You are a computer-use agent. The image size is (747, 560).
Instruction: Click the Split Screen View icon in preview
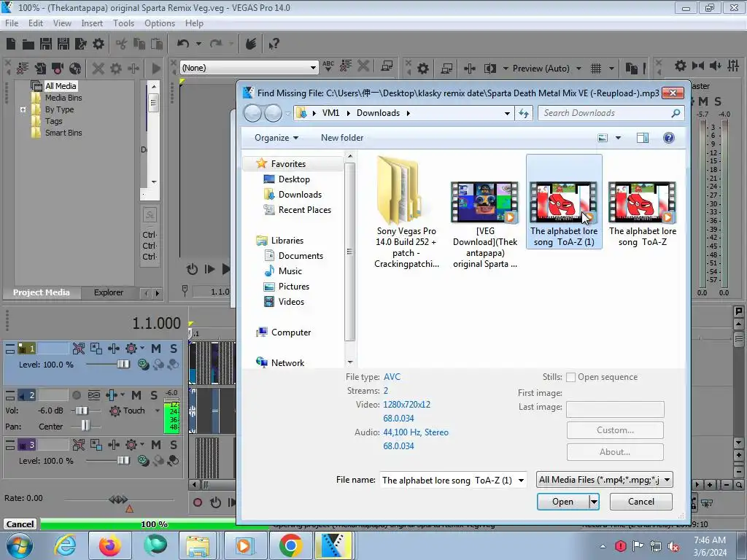(x=489, y=69)
